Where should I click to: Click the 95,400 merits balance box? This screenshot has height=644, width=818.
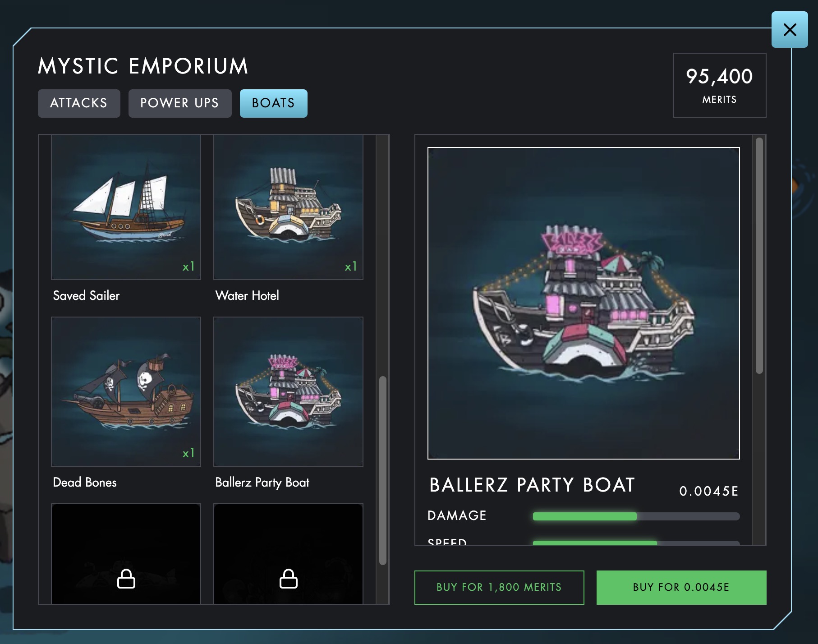719,85
